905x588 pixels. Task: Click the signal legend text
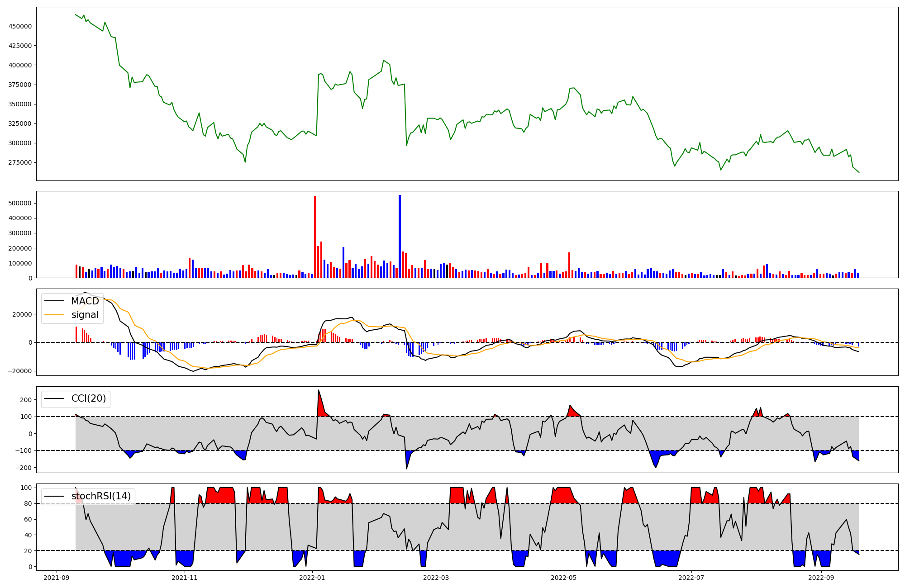point(85,315)
